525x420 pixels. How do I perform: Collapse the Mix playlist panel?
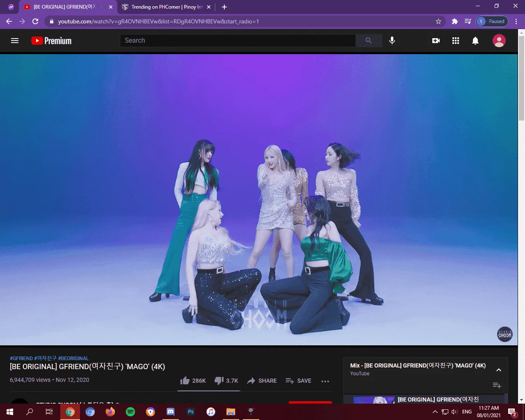[x=499, y=370]
